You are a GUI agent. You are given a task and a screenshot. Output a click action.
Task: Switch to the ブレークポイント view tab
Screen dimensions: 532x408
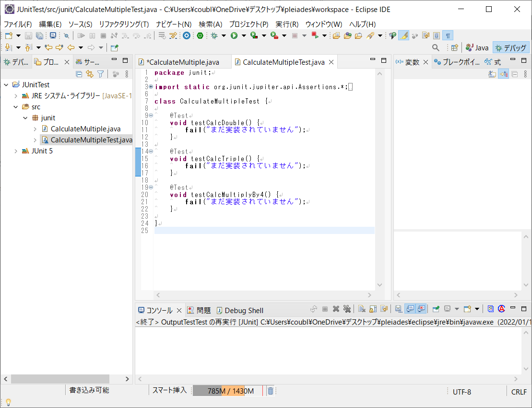tap(457, 62)
